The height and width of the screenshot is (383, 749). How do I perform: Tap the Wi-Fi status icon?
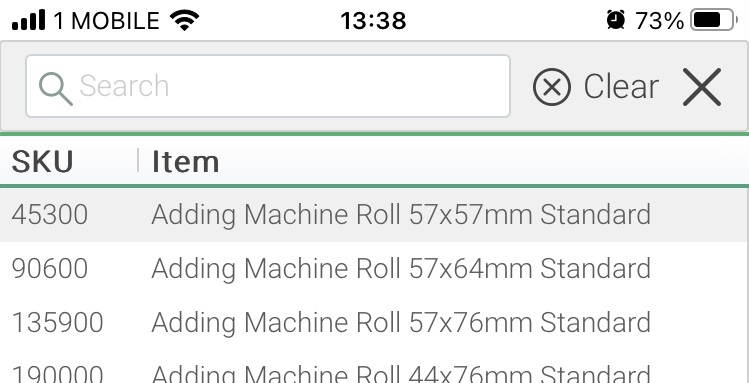pos(184,21)
